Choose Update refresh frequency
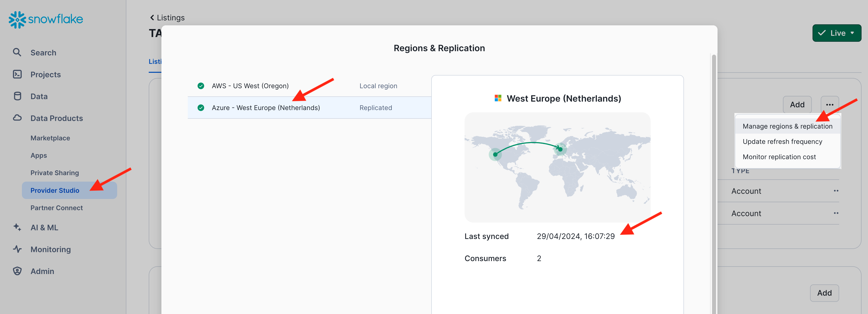Screen dimensions: 868x314 pyautogui.click(x=782, y=142)
